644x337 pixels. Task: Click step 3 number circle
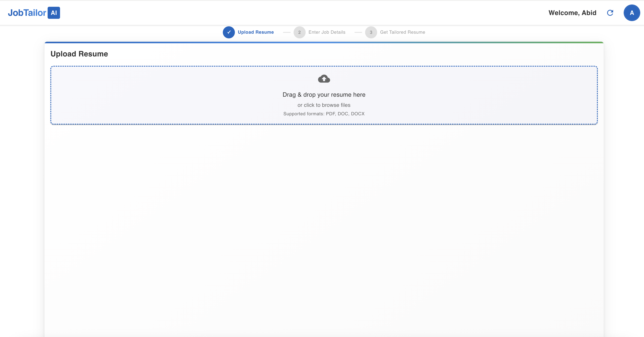pyautogui.click(x=371, y=32)
